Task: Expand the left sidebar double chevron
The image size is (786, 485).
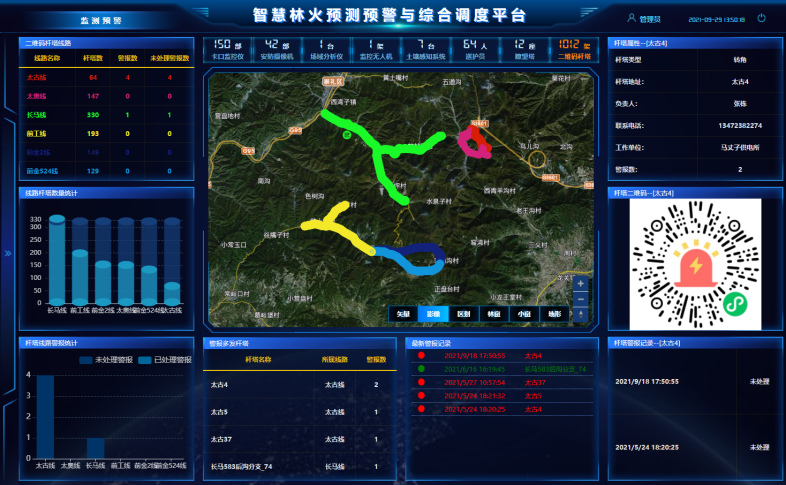Action: 7,253
